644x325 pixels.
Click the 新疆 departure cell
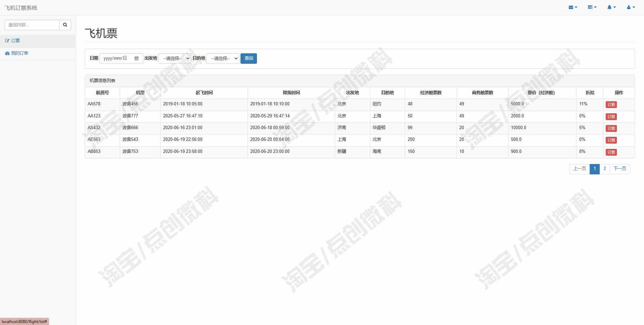(353, 152)
